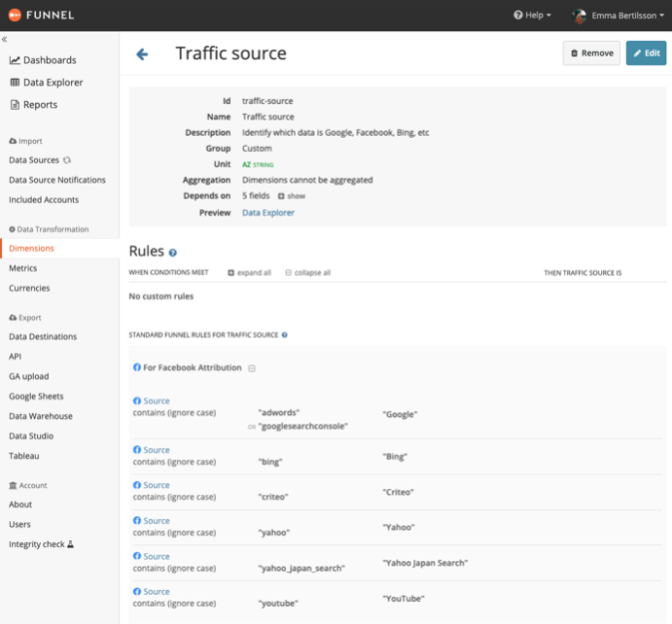Image resolution: width=672 pixels, height=624 pixels.
Task: Open Google Sheets export
Action: click(36, 397)
